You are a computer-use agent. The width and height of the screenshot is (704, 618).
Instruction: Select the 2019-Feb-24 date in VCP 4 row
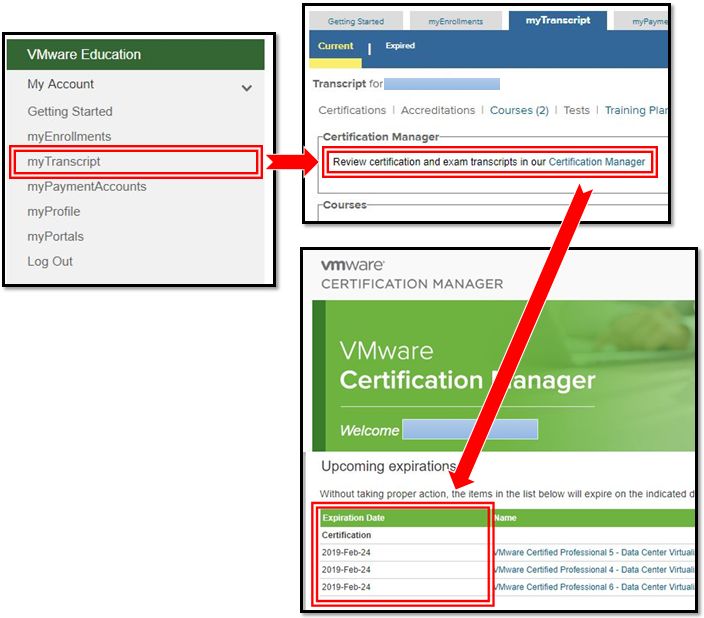(x=346, y=569)
